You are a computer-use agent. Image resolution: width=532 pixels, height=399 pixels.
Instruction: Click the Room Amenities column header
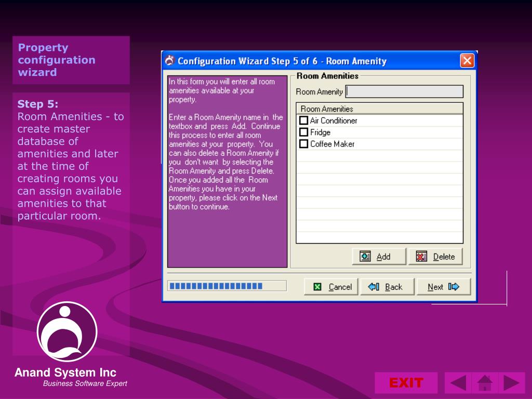[379, 109]
